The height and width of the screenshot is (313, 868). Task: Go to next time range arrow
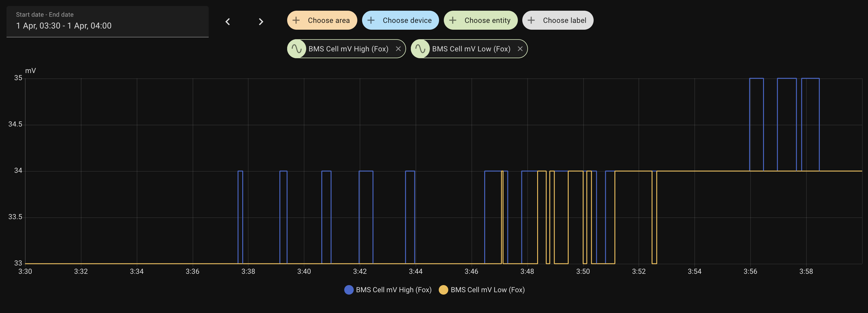[x=260, y=22]
